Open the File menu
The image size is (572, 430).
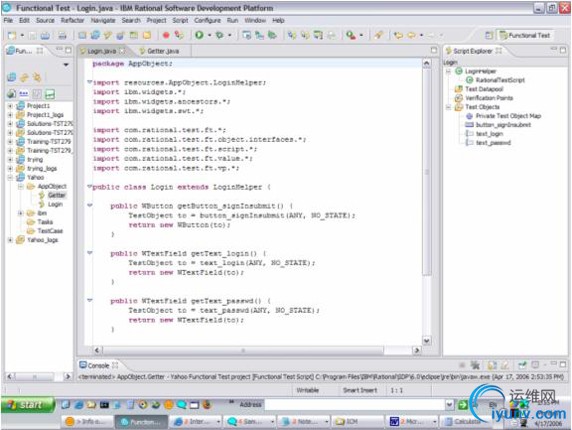click(8, 20)
